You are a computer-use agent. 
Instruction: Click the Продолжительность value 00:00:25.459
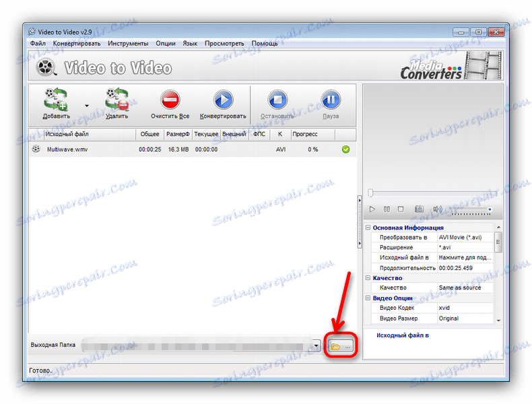point(465,267)
